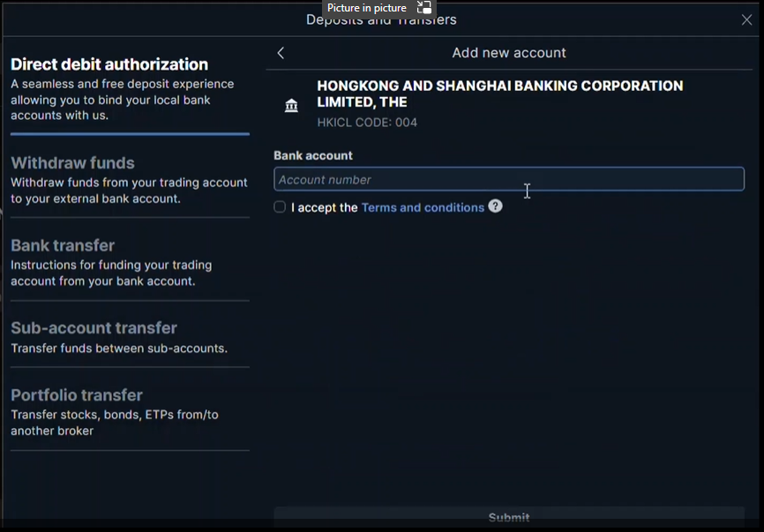The height and width of the screenshot is (532, 764).
Task: Click 'Withdraw funds from your trading account' description
Action: [x=129, y=191]
